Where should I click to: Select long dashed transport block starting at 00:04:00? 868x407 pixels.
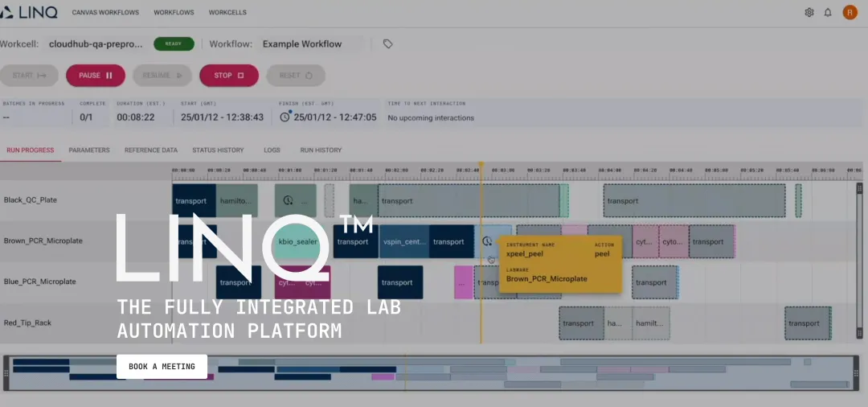694,200
